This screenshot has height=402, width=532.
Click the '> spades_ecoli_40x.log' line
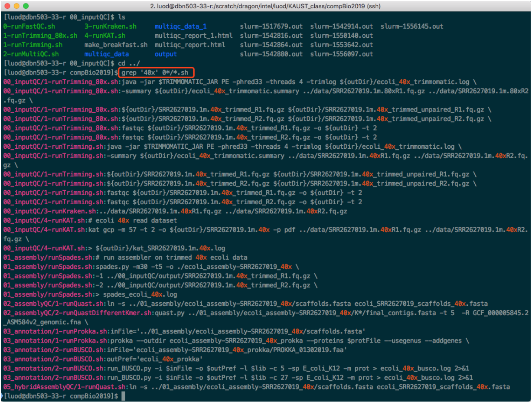[90, 295]
